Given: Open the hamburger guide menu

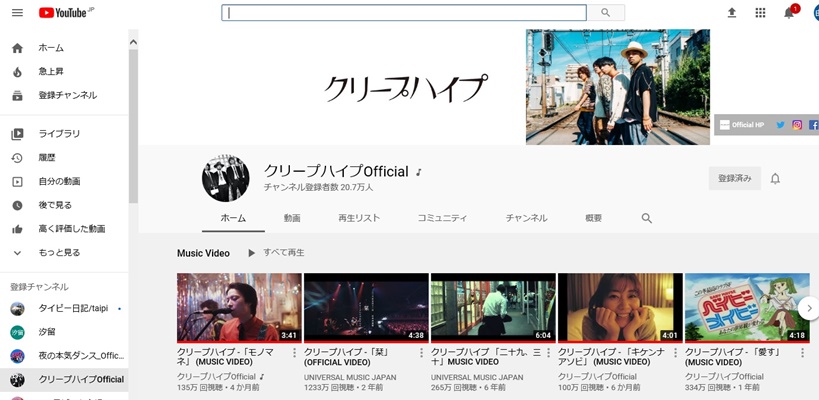Looking at the screenshot, I should click(x=17, y=13).
